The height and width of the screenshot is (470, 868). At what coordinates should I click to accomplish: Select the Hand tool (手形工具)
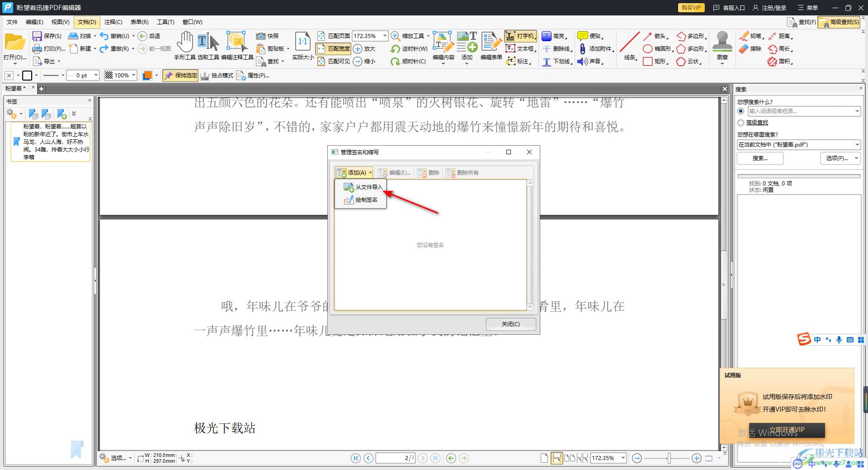pos(184,46)
